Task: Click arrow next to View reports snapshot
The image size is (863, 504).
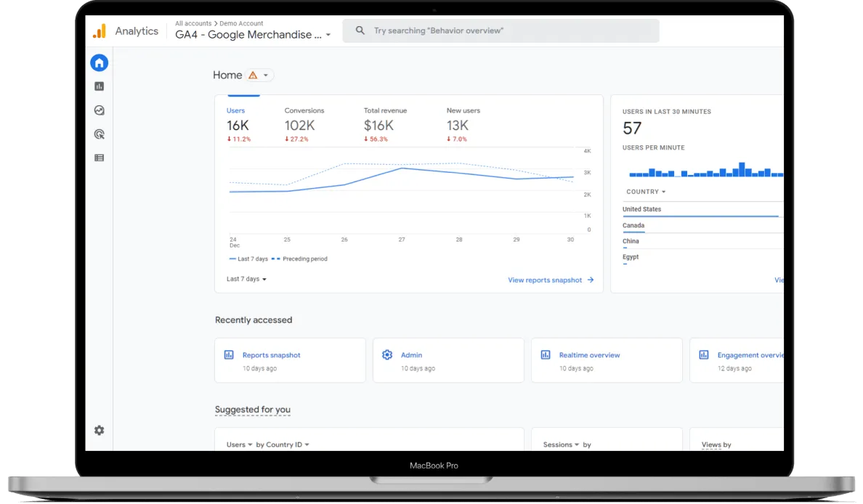Action: coord(591,280)
